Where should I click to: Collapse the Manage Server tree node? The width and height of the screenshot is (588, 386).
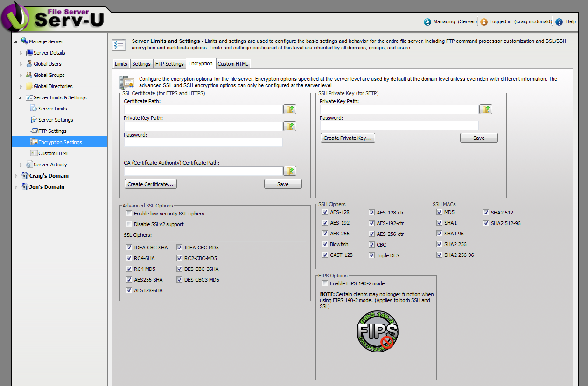coord(16,41)
